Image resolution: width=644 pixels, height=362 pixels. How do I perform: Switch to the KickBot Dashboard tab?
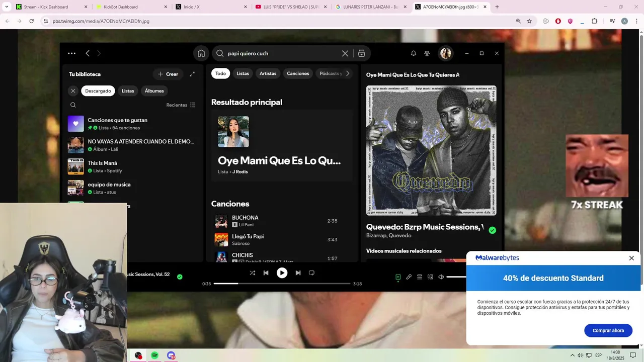pyautogui.click(x=131, y=7)
